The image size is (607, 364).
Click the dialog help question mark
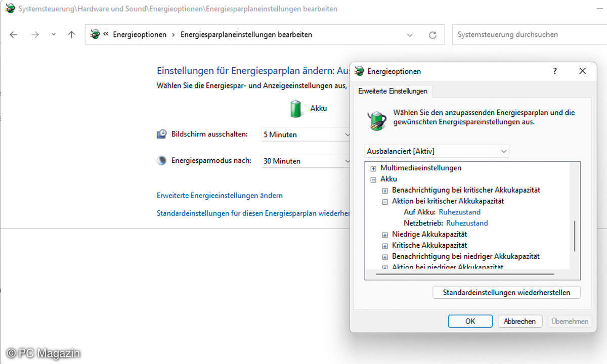coord(555,71)
